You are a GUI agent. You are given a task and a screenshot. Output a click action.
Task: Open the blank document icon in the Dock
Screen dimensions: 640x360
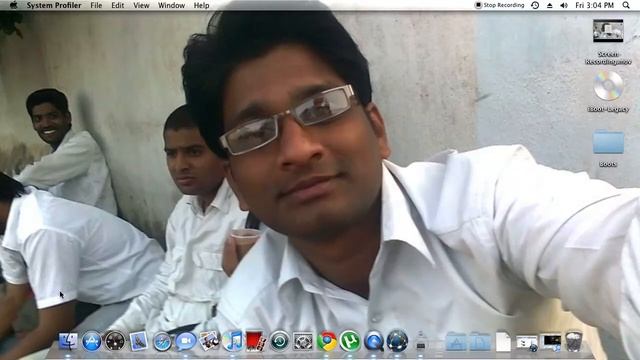pyautogui.click(x=503, y=341)
